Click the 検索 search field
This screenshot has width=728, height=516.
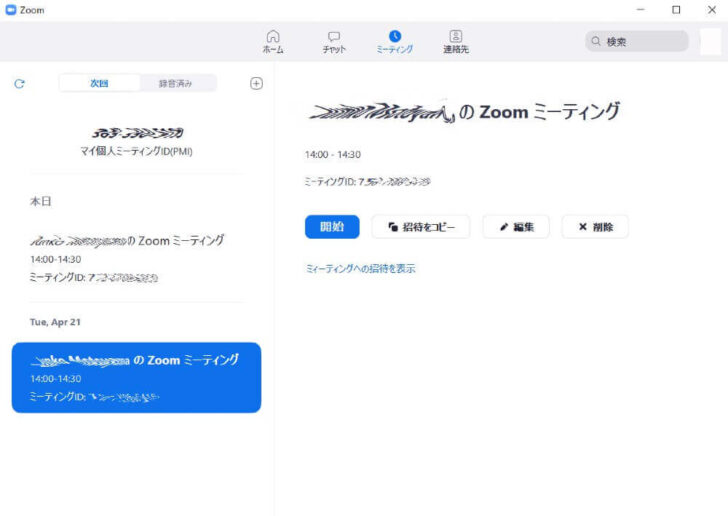coord(637,42)
